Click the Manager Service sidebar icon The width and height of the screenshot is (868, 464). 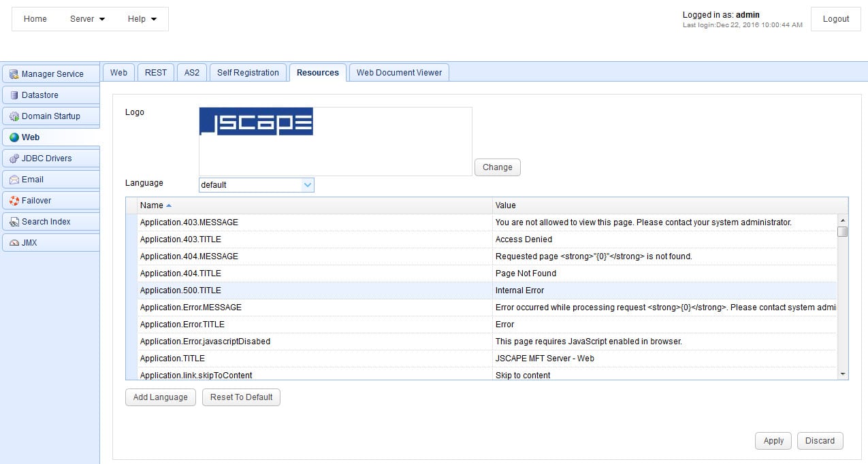point(14,74)
